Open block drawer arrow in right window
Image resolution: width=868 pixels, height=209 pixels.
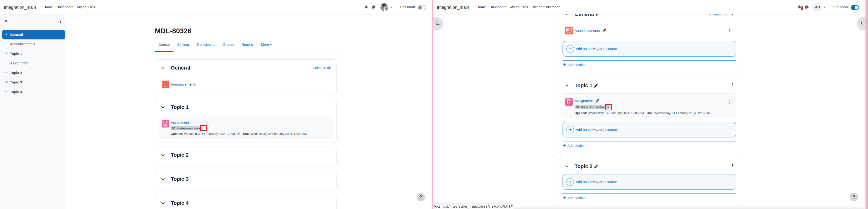(862, 23)
